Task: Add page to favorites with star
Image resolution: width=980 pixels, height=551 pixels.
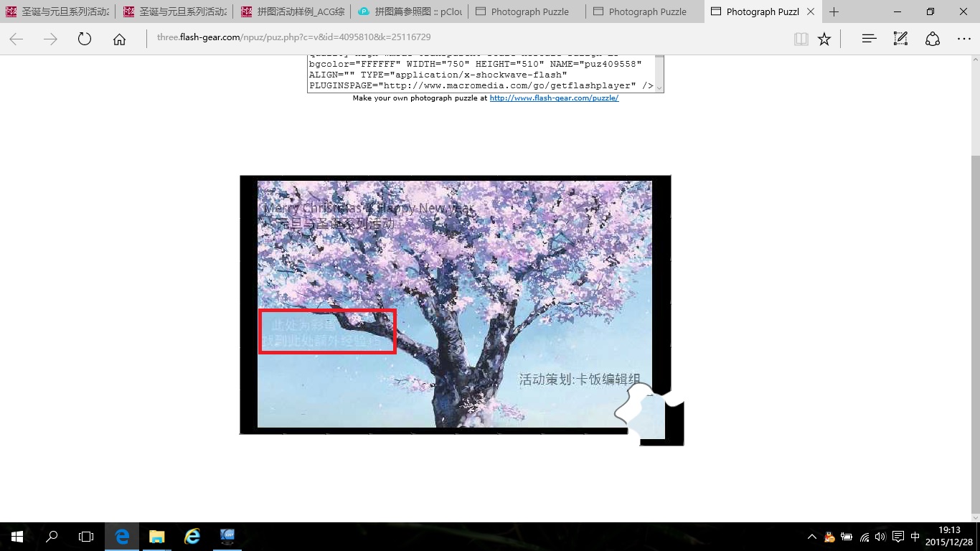Action: click(824, 39)
